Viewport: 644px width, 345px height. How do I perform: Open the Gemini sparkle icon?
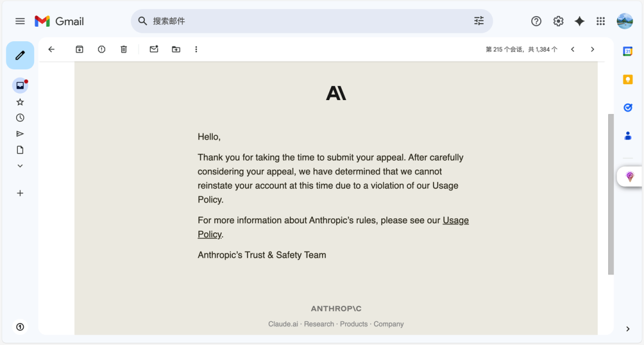tap(580, 21)
